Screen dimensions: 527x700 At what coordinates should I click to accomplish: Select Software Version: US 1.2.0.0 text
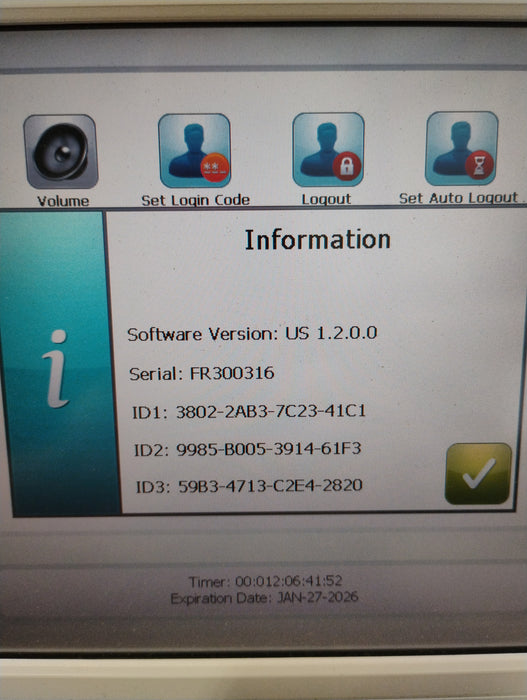tap(252, 334)
